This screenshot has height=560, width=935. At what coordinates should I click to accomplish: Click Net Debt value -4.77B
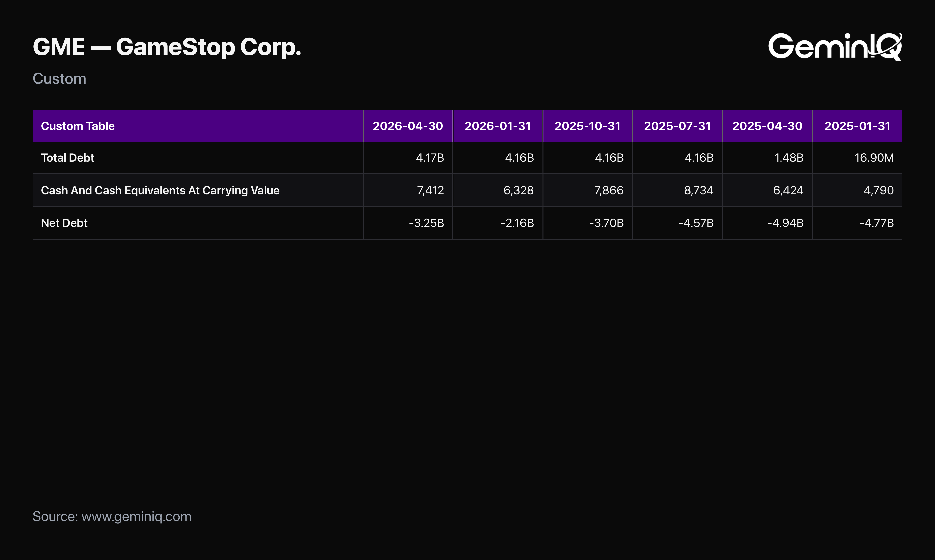tap(877, 223)
